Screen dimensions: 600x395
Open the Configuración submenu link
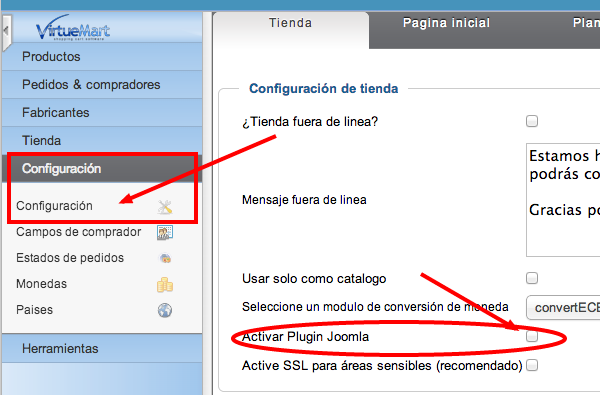(54, 206)
